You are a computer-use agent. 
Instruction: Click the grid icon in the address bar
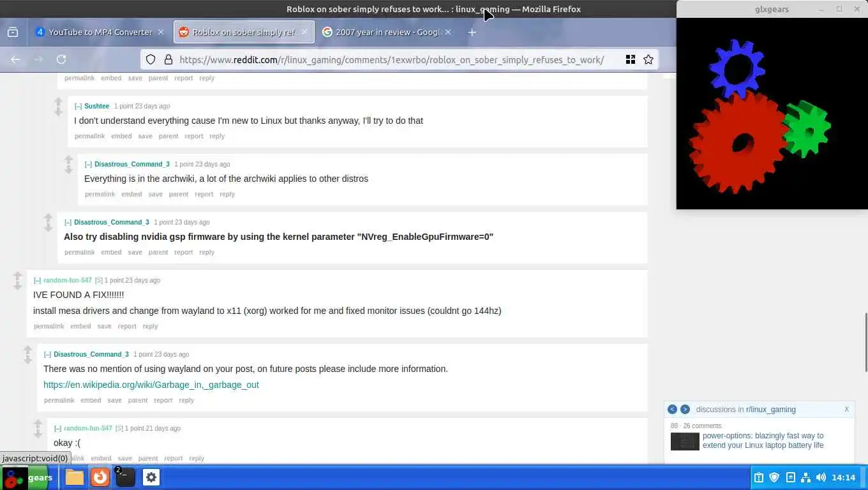point(631,59)
